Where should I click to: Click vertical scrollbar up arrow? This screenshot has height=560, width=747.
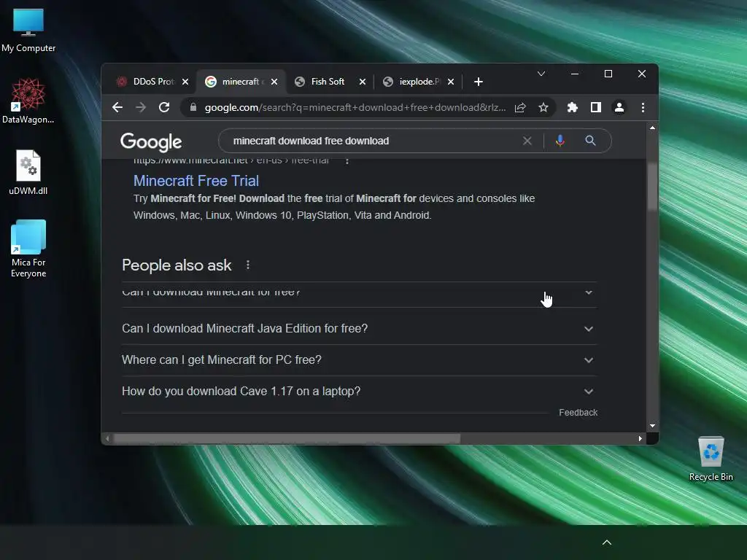pyautogui.click(x=652, y=128)
